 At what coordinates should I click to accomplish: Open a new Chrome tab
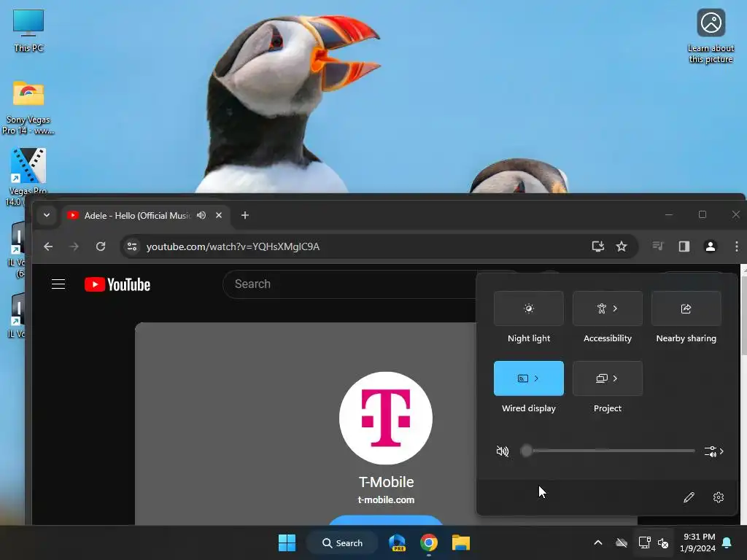(245, 215)
